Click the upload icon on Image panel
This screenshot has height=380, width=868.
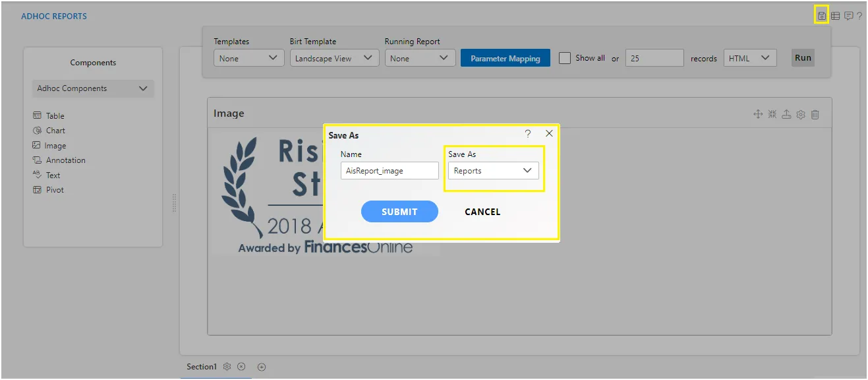tap(786, 114)
